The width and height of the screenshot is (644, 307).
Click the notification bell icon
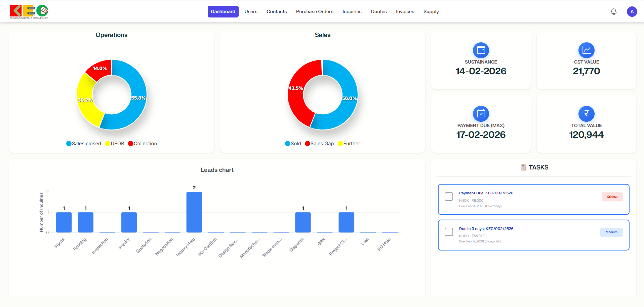pos(613,12)
